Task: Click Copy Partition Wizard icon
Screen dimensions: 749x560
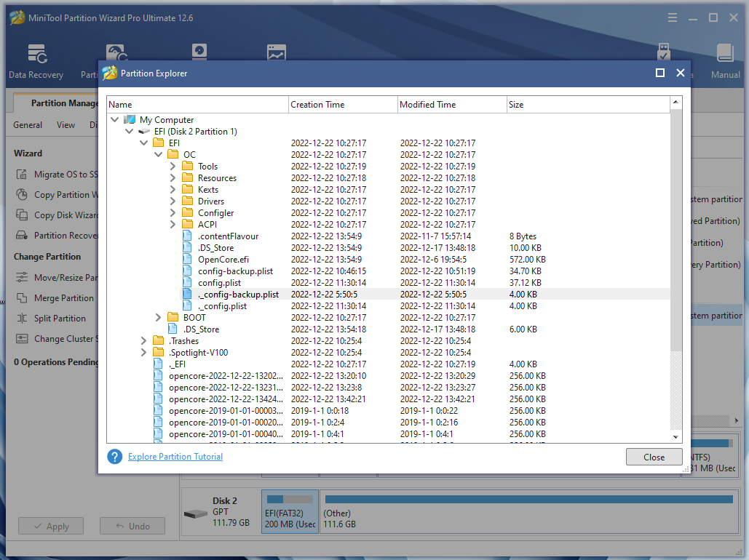Action: (x=22, y=194)
